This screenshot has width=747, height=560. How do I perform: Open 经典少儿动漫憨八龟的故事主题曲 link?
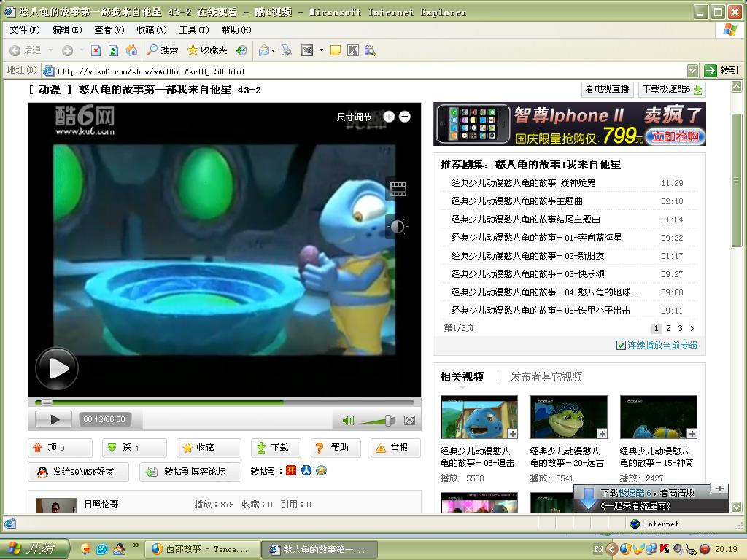click(516, 201)
